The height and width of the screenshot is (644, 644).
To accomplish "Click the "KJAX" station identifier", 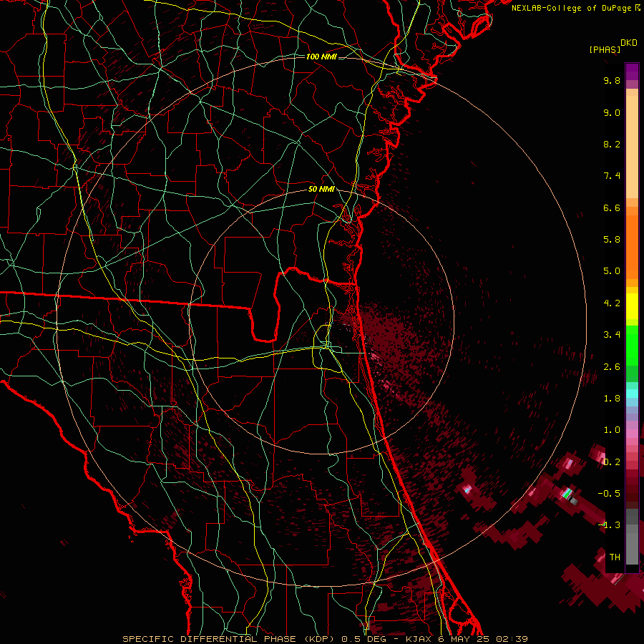I will click(x=418, y=639).
